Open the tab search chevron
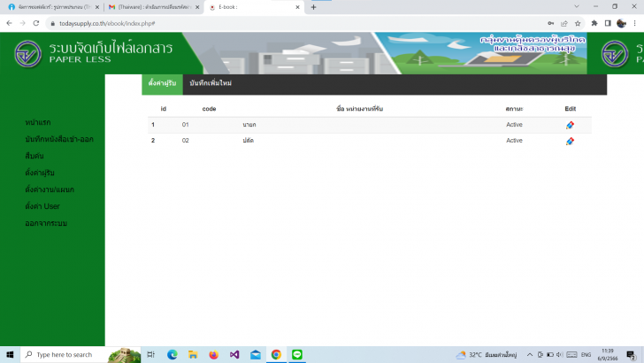The image size is (644, 363). pos(577,6)
